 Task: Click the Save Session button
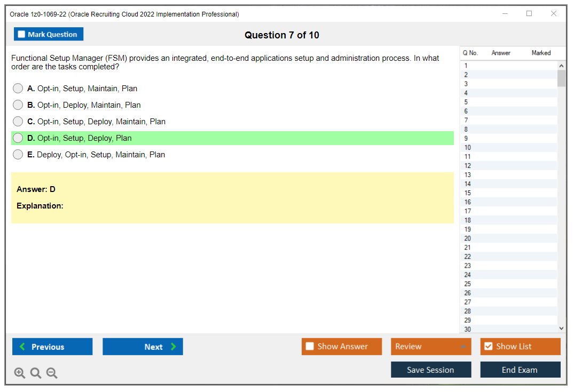pyautogui.click(x=430, y=369)
